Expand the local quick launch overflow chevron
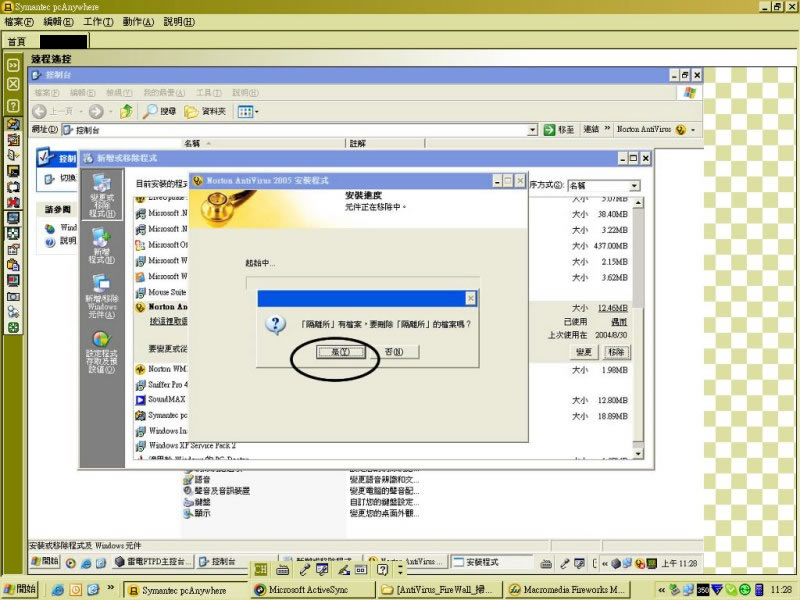The height and width of the screenshot is (600, 800). click(110, 588)
